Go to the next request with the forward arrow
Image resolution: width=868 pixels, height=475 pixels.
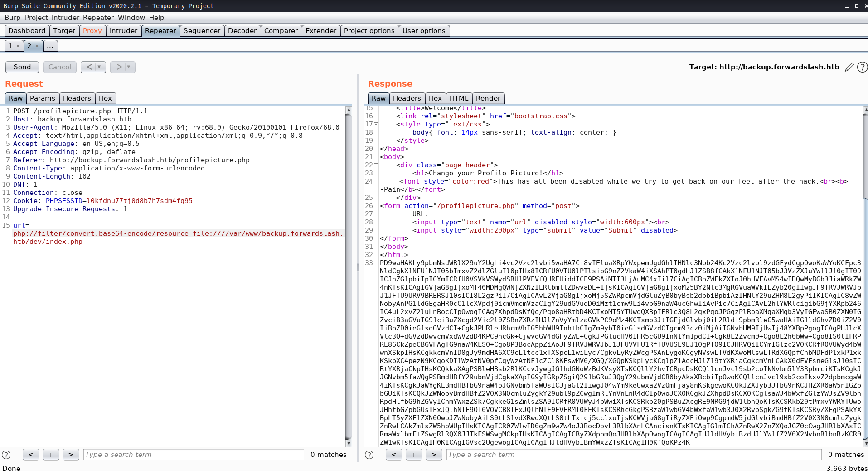coord(119,67)
